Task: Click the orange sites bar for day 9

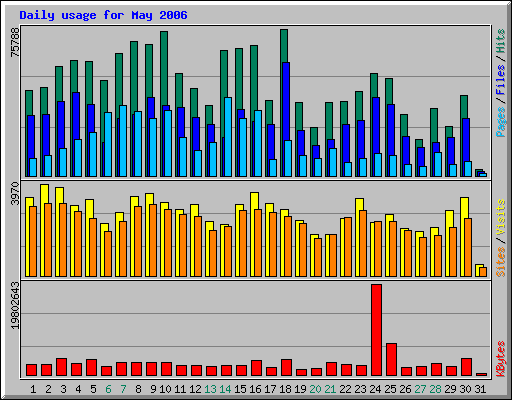Action: pos(153,240)
